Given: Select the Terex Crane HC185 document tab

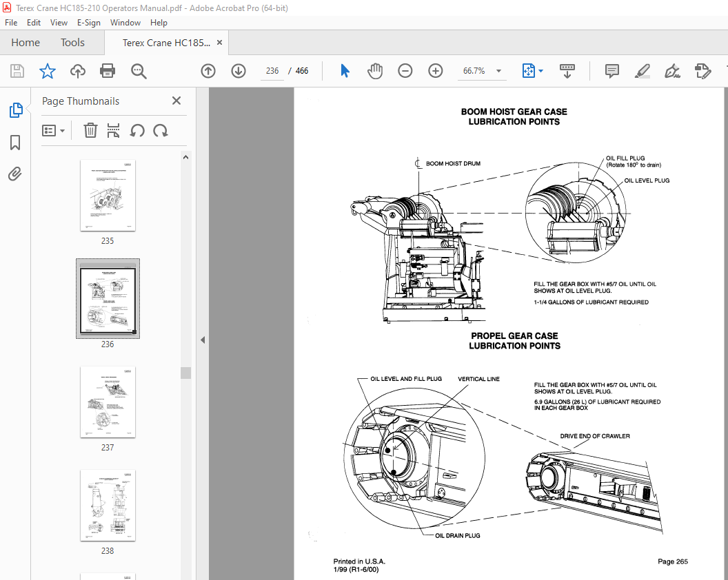Looking at the screenshot, I should coord(165,43).
